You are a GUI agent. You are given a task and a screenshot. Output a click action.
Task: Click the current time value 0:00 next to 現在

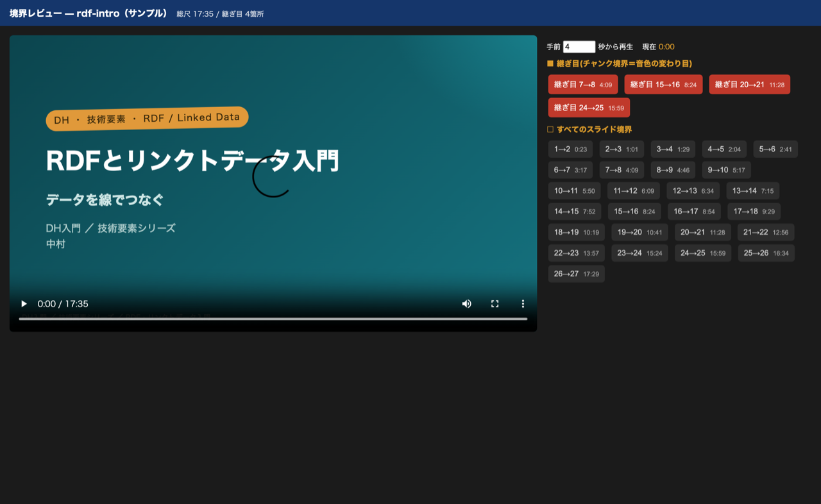coord(666,47)
